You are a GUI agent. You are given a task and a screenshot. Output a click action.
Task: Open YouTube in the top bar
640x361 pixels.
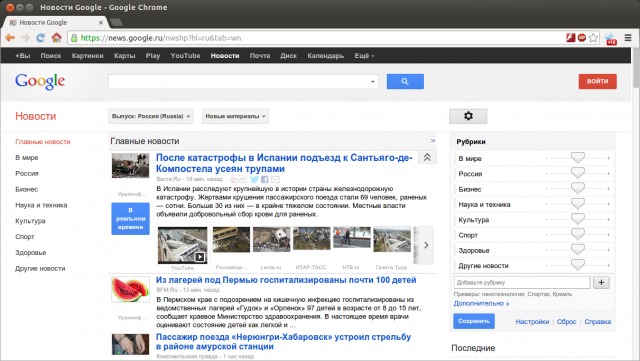[185, 56]
